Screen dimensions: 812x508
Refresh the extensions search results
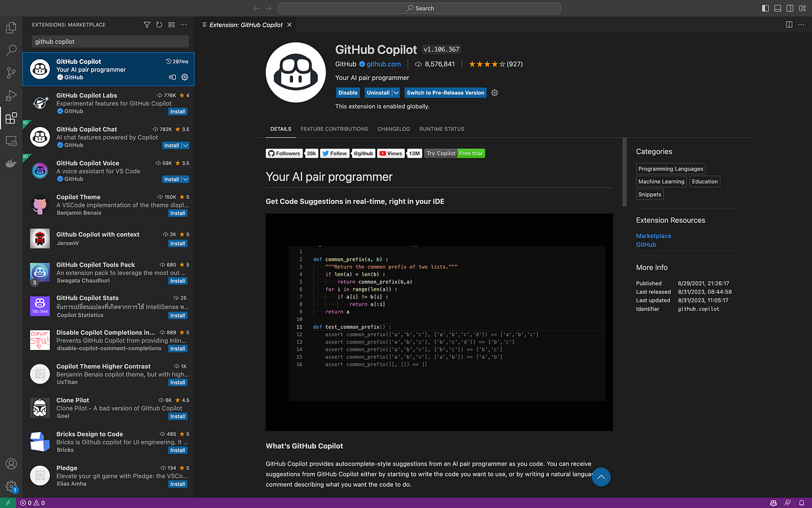point(158,24)
